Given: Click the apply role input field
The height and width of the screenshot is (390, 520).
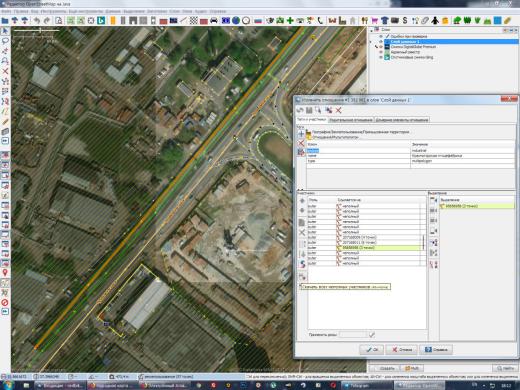Looking at the screenshot, I should (353, 334).
